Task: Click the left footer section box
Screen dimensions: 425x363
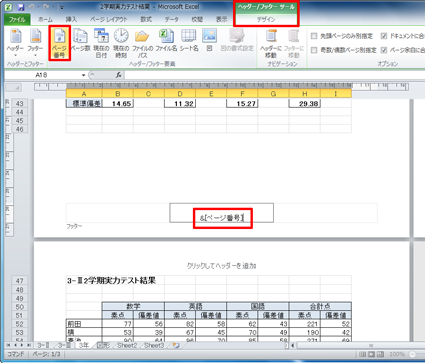Action: coord(118,213)
